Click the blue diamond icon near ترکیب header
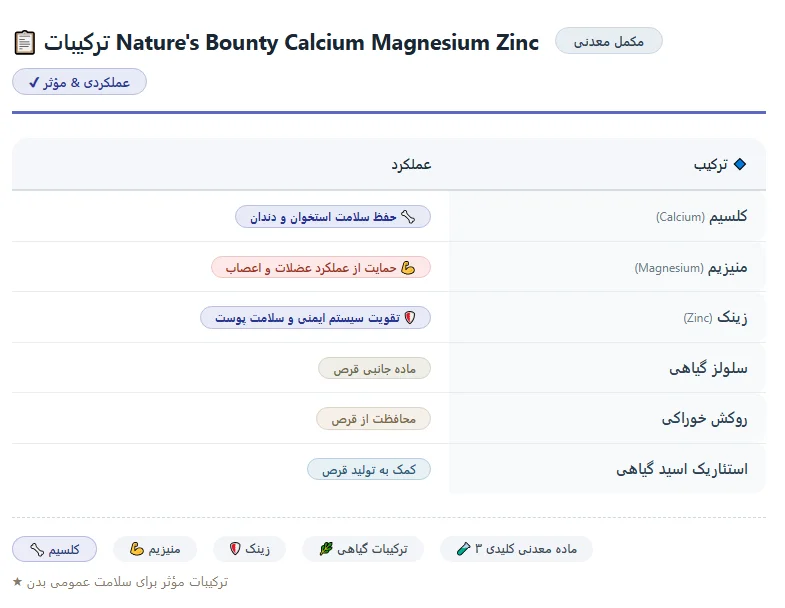The height and width of the screenshot is (608, 785). tap(739, 164)
